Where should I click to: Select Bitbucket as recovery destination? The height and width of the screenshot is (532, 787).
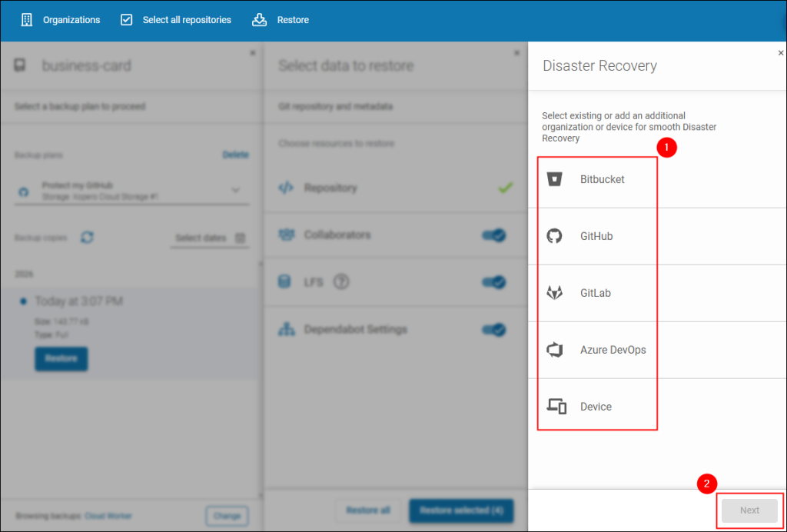[658, 179]
